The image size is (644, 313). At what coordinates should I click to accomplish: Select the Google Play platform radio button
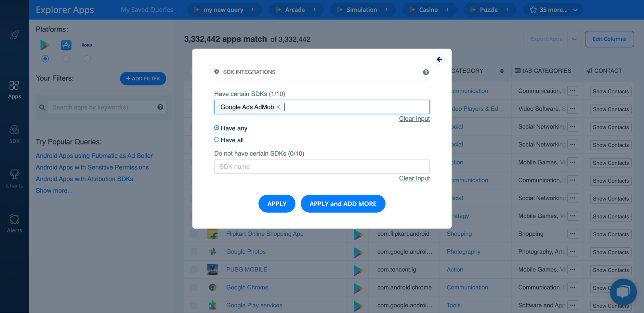tap(45, 59)
